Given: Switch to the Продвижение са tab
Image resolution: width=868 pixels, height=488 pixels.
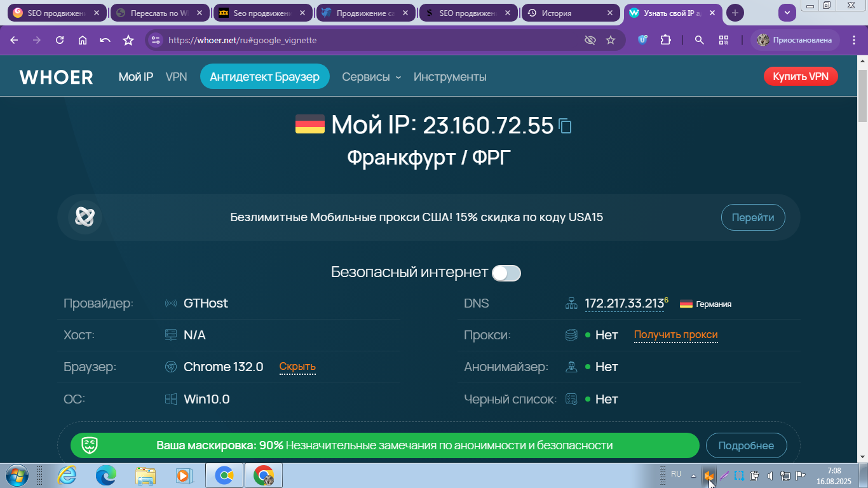Looking at the screenshot, I should click(365, 13).
